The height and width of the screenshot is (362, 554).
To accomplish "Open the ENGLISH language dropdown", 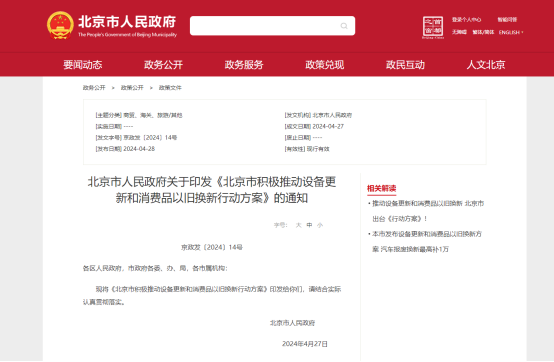I will pos(511,32).
